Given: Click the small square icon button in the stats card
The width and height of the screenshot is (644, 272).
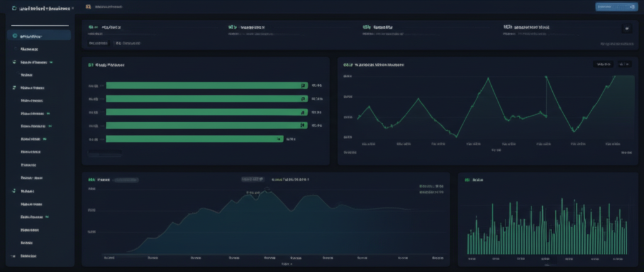Looking at the screenshot, I should (626, 28).
